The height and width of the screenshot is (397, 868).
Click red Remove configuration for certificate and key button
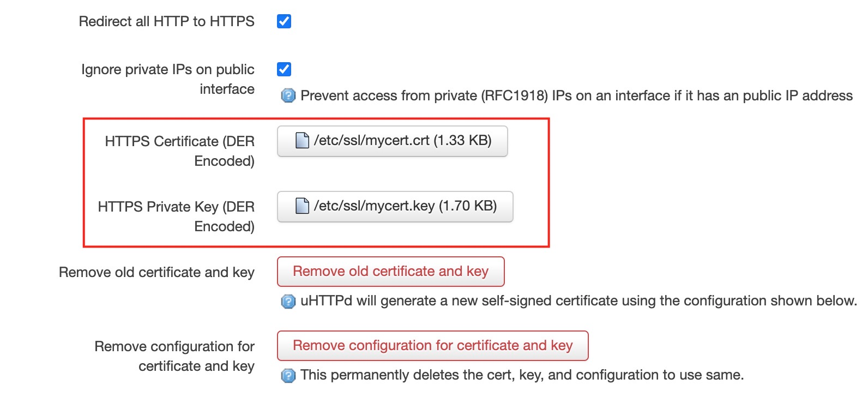[x=432, y=346]
